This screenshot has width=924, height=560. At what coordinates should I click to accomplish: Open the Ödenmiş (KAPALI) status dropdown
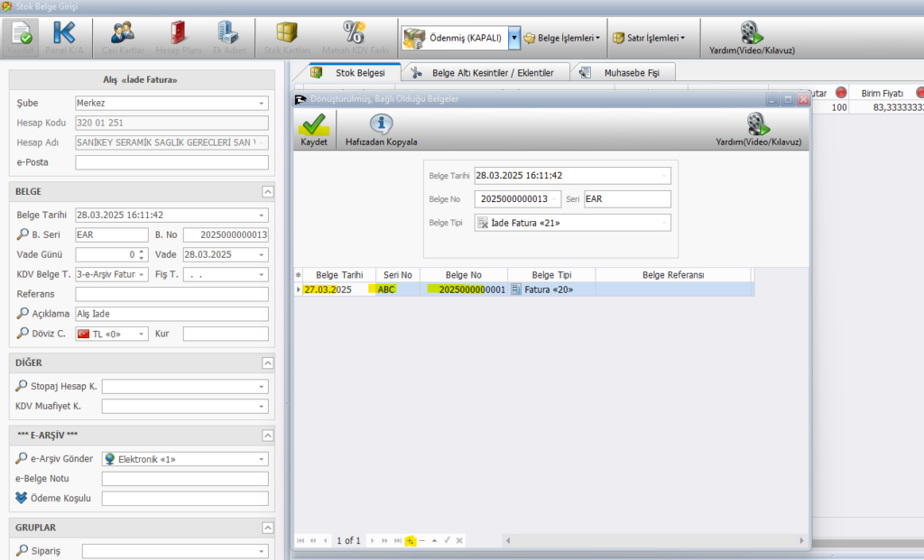pos(514,38)
